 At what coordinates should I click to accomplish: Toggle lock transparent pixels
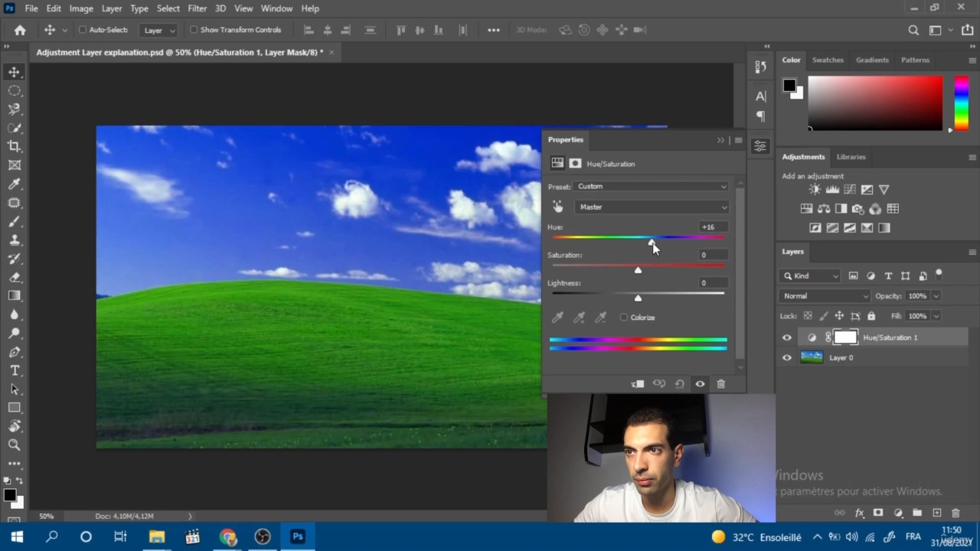click(808, 316)
